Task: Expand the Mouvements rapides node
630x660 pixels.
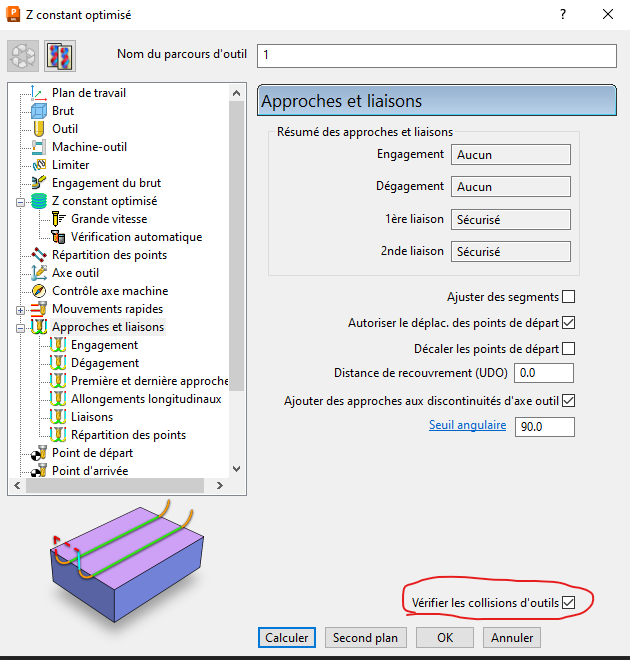Action: (x=18, y=309)
